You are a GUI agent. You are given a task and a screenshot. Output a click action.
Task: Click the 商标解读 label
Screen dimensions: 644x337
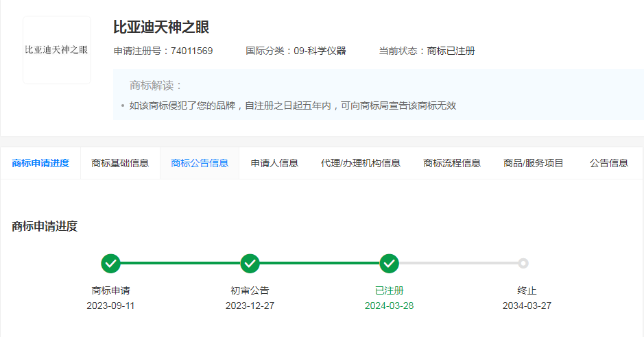pyautogui.click(x=156, y=85)
